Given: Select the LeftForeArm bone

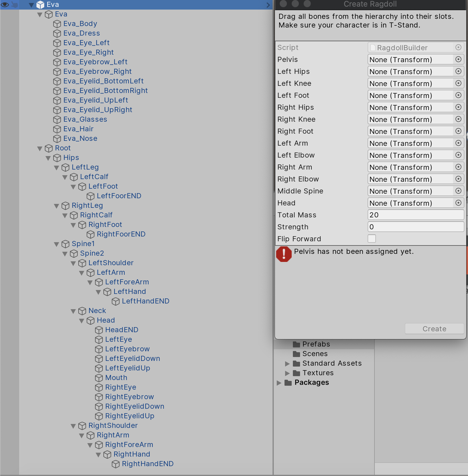Looking at the screenshot, I should coord(127,282).
